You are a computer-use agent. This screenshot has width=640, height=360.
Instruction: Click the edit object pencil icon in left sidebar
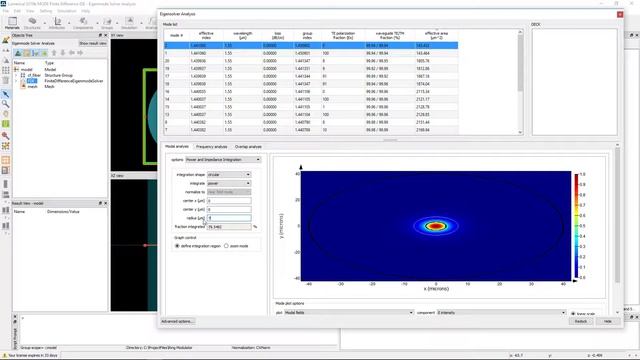click(6, 40)
